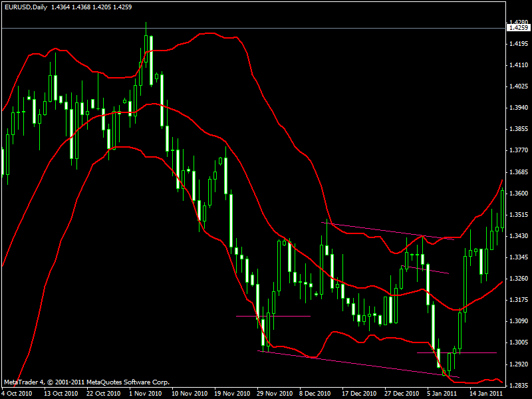Select the pink horizontal line near 1.2965
This screenshot has width=532, height=399.
457,353
